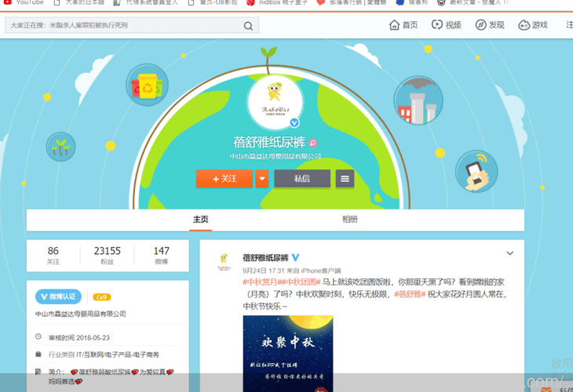Image resolution: width=573 pixels, height=392 pixels.
Task: Click the orange +关注 follow button
Action: point(224,179)
